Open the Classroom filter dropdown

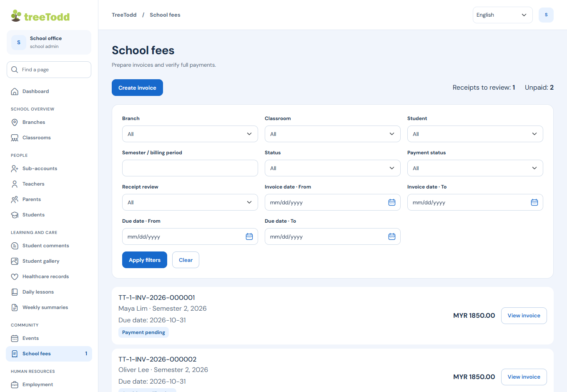333,134
